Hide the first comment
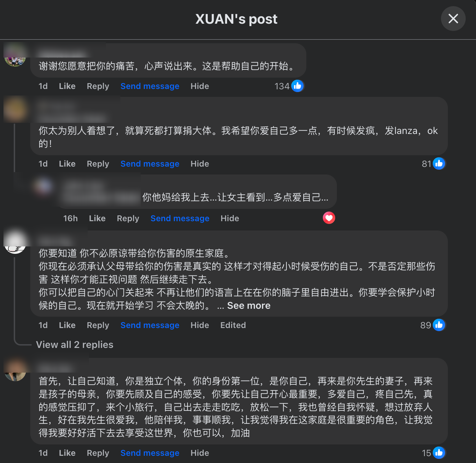The image size is (476, 463). pos(200,86)
